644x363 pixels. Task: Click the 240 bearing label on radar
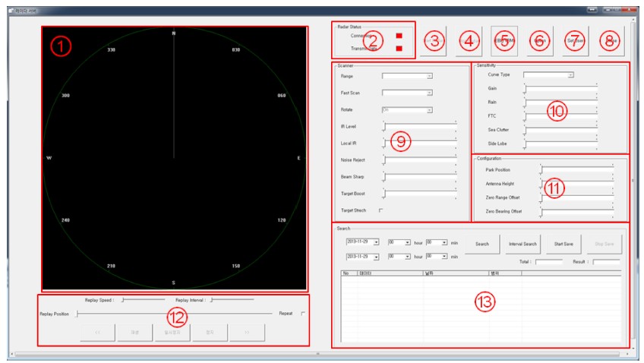pos(66,220)
